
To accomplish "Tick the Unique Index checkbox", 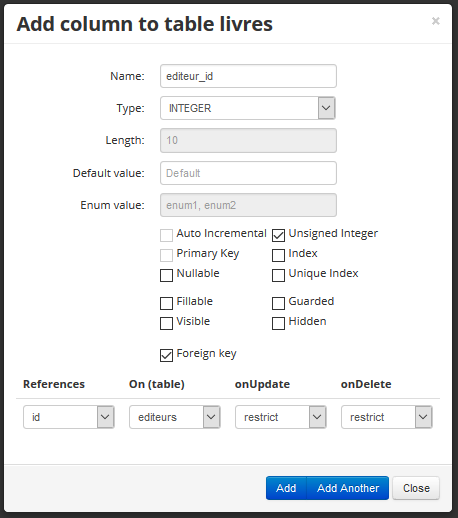I will tap(278, 275).
